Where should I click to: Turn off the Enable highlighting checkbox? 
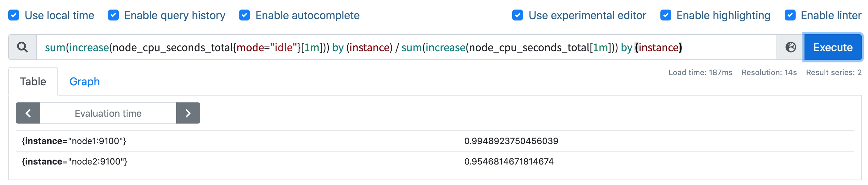(x=666, y=15)
